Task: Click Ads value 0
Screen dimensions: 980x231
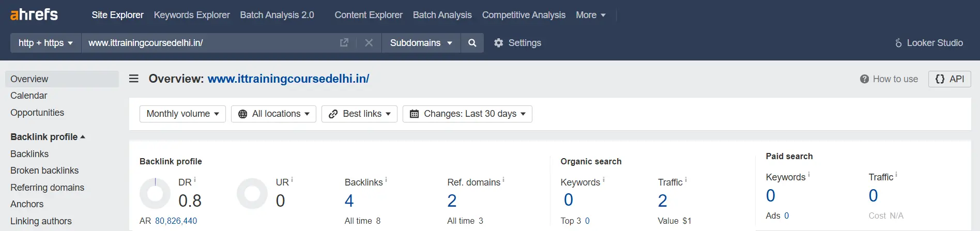Action: (x=787, y=215)
